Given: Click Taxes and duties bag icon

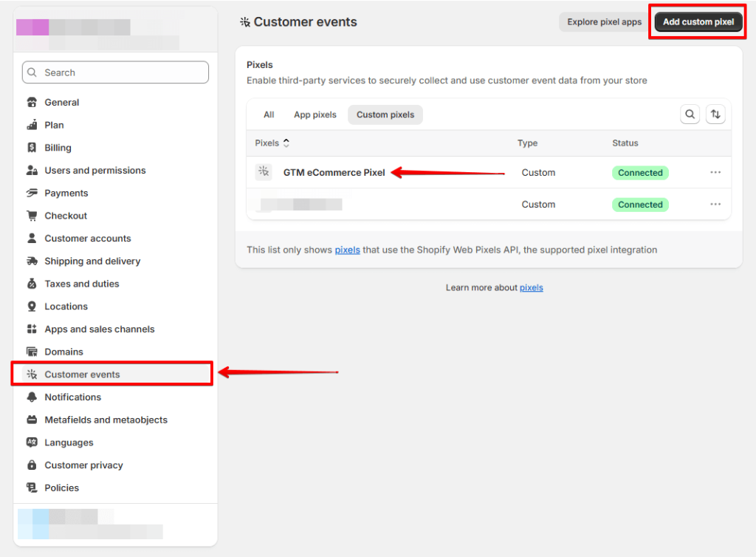Looking at the screenshot, I should 32,284.
